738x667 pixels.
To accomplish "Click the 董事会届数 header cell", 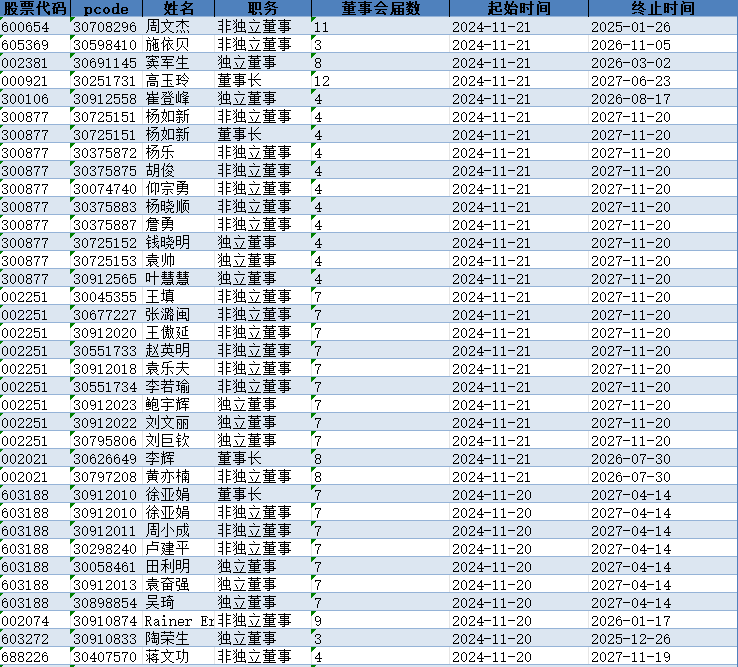I will 380,8.
